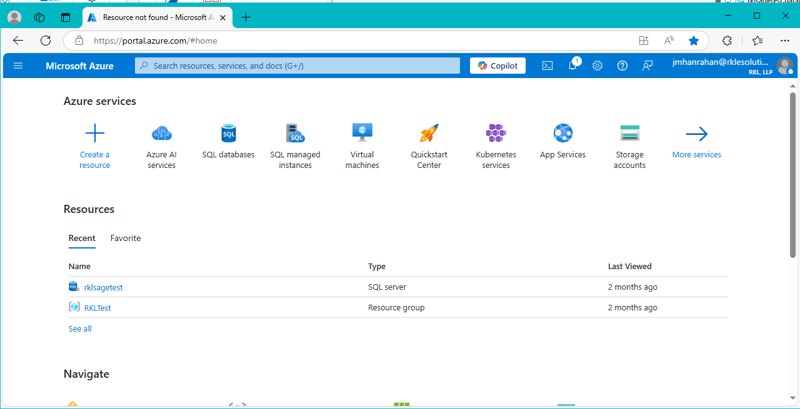800x409 pixels.
Task: Open the notifications bell
Action: 573,66
